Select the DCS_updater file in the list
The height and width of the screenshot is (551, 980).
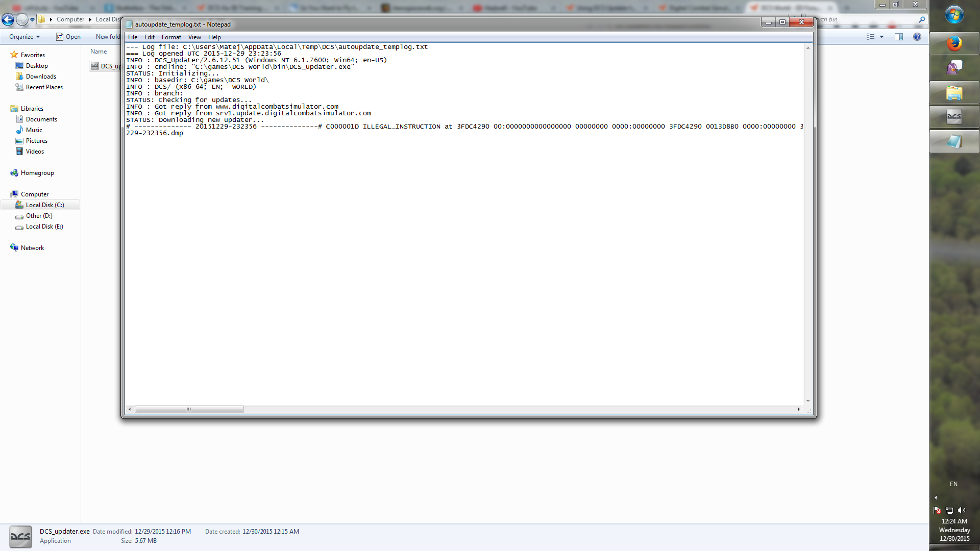point(106,66)
